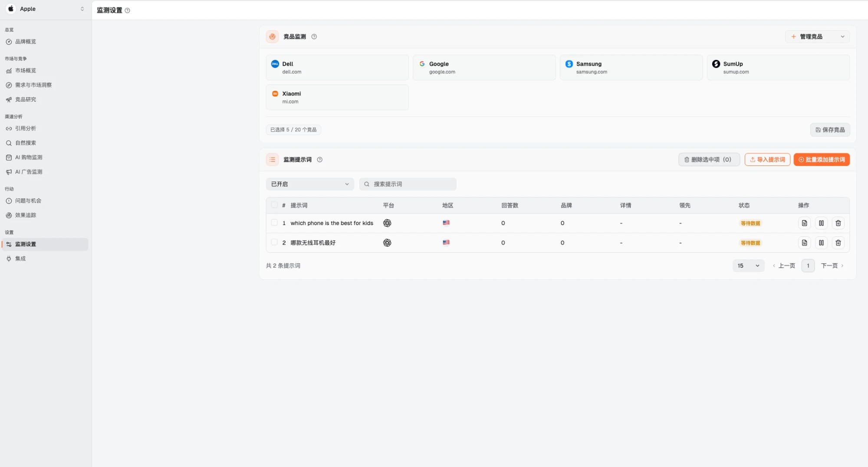
Task: View details icon for 'which phone' prompt
Action: click(x=804, y=223)
